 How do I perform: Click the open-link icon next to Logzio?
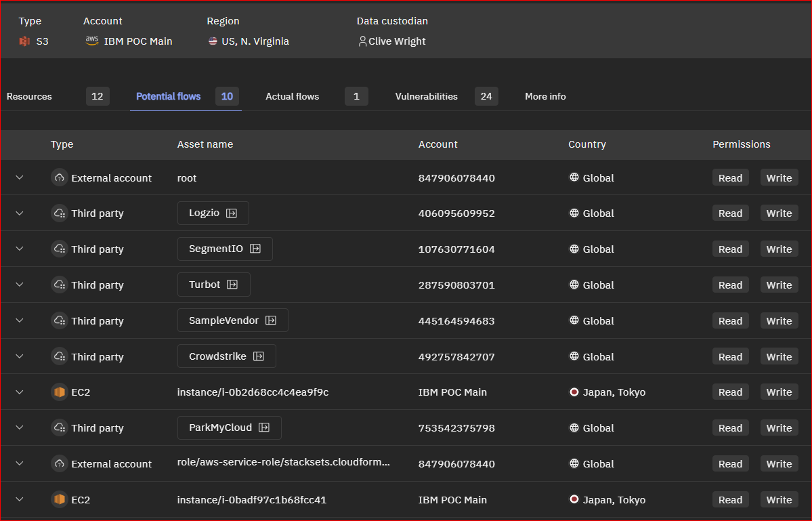point(232,213)
